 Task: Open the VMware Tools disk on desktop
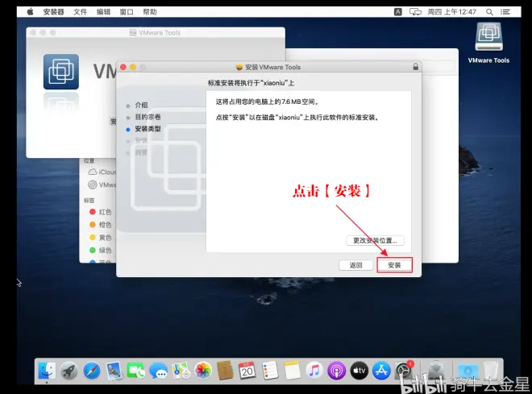tap(488, 43)
